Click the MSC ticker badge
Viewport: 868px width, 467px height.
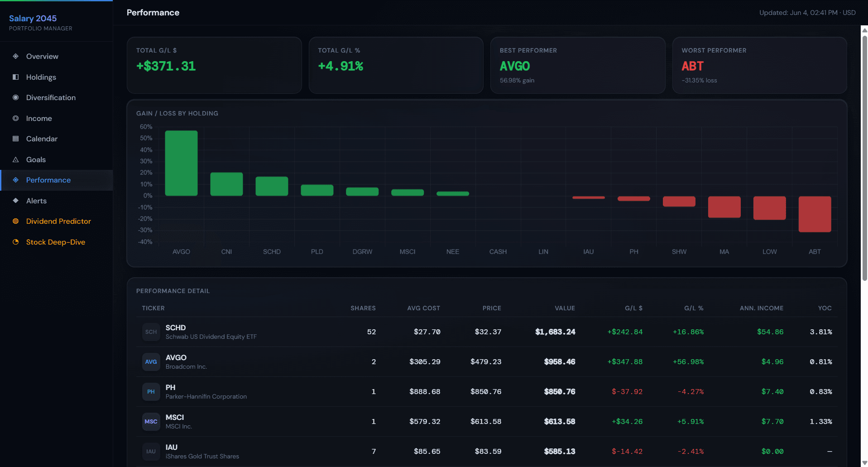coord(151,422)
